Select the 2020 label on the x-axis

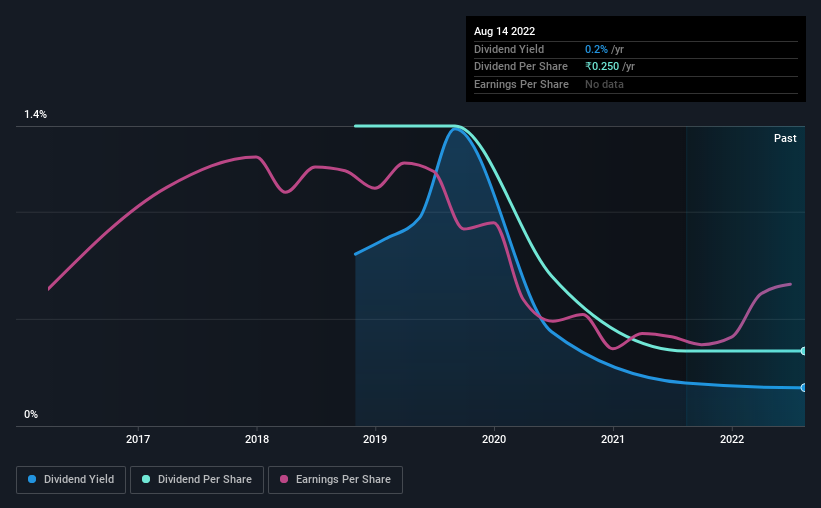494,439
